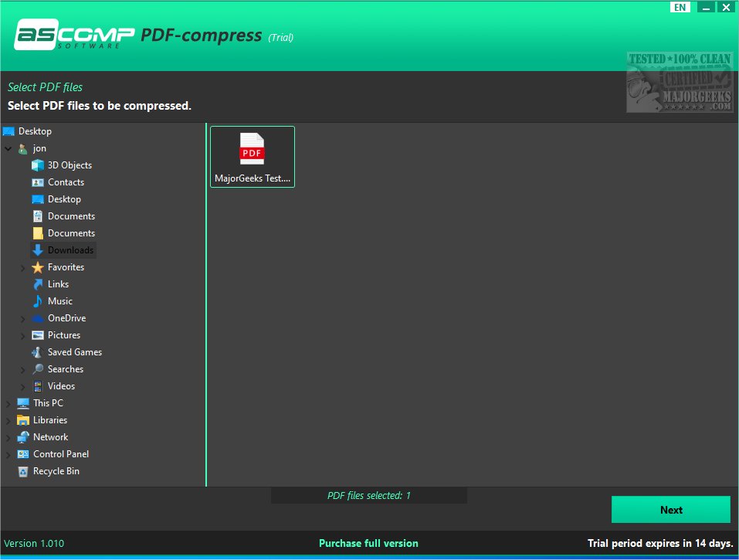The width and height of the screenshot is (739, 560).
Task: Open the Control Panel item
Action: click(60, 453)
